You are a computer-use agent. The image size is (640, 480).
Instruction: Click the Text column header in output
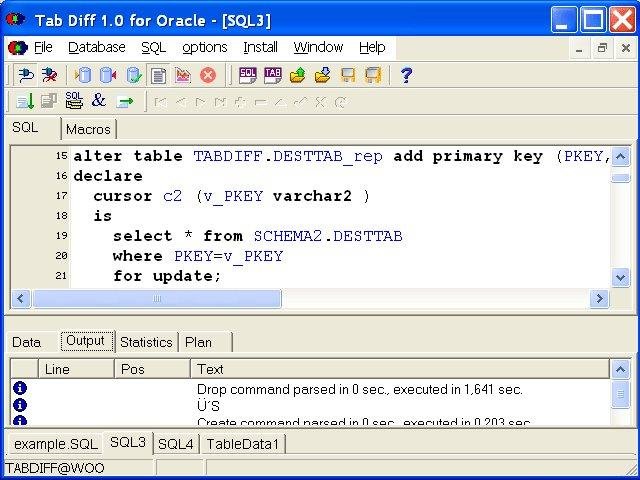(x=400, y=369)
